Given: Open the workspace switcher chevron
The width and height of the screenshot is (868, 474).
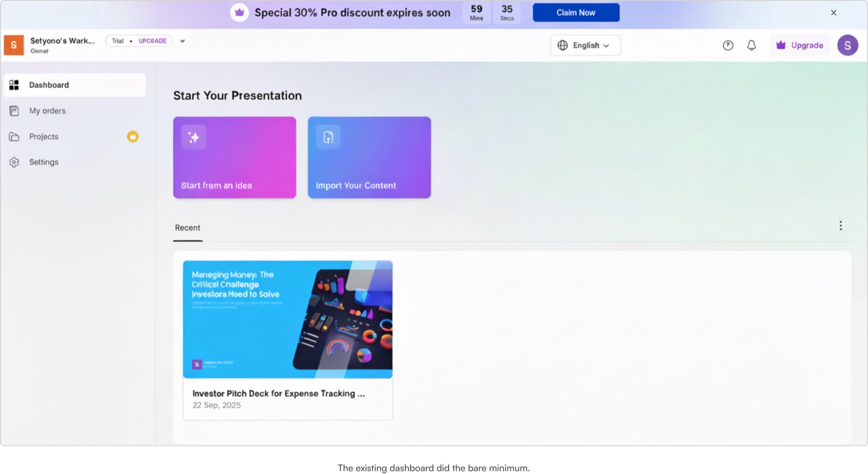Looking at the screenshot, I should tap(182, 41).
